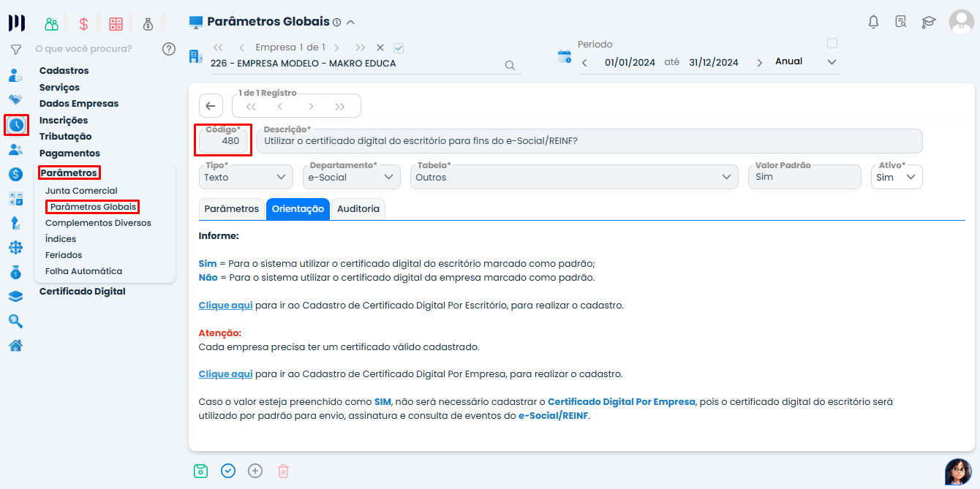Screen dimensions: 980x489
Task: Open the Tabela dropdown showing Outros
Action: point(574,177)
